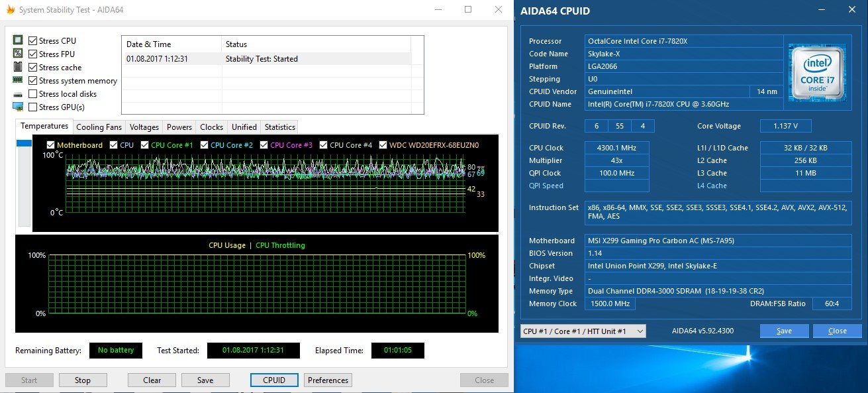Open the Statistics tab
The height and width of the screenshot is (393, 868).
280,127
